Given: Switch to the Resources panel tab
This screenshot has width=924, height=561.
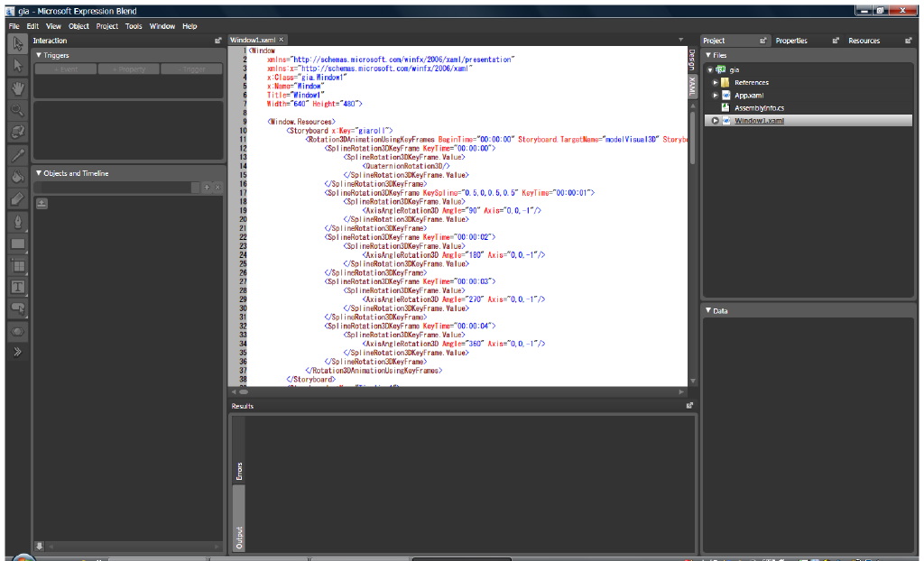Looking at the screenshot, I should tap(864, 41).
